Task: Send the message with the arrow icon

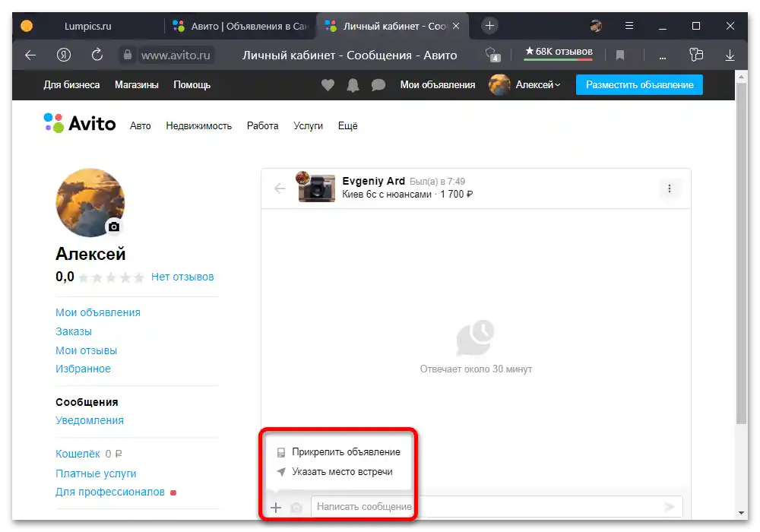Action: [670, 507]
